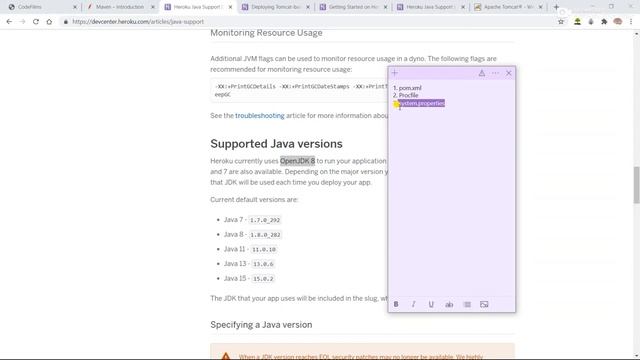Go forward in browser history
This screenshot has width=640, height=360.
tap(22, 22)
